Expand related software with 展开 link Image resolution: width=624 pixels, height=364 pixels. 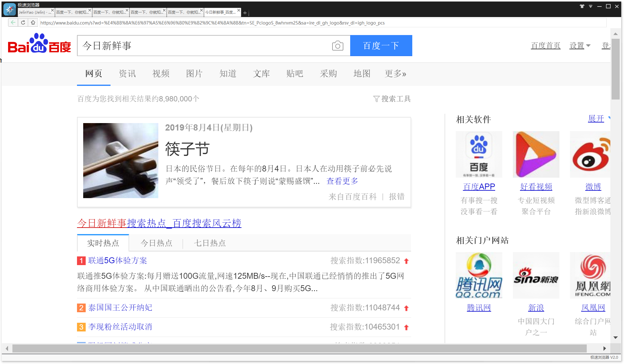(596, 119)
